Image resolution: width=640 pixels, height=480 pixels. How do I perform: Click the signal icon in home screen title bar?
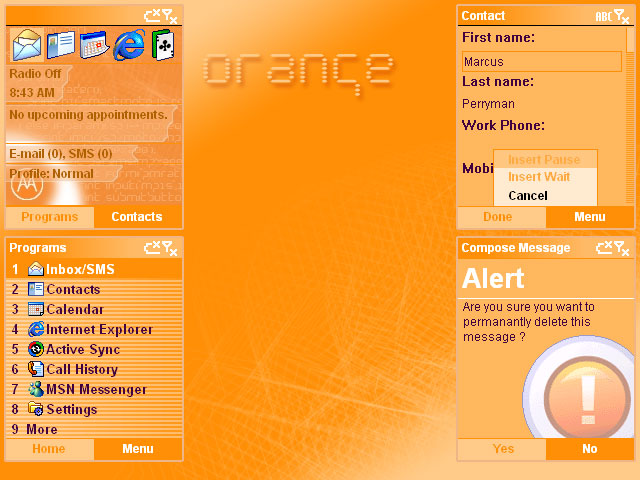point(170,16)
